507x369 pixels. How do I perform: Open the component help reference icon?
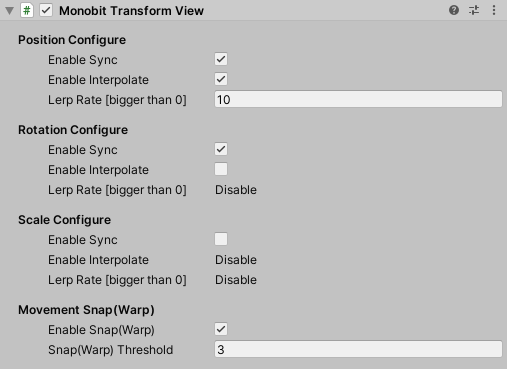pyautogui.click(x=454, y=10)
